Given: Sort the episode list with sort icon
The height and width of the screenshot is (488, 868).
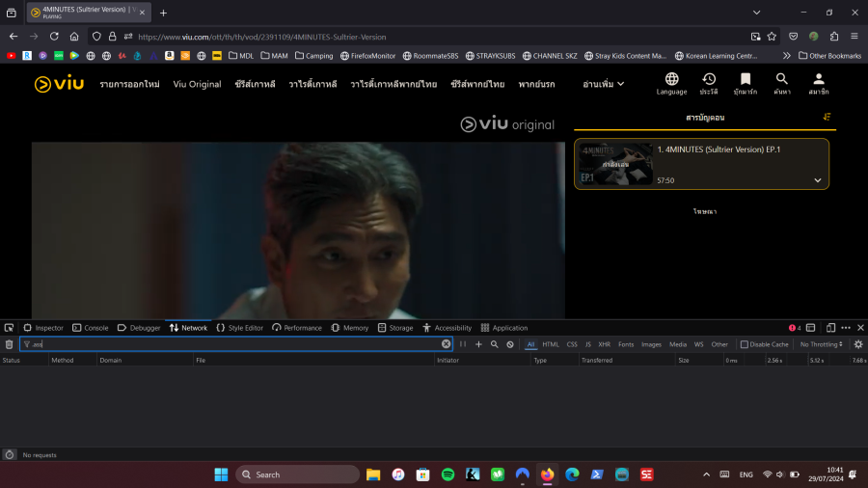Looking at the screenshot, I should click(827, 117).
